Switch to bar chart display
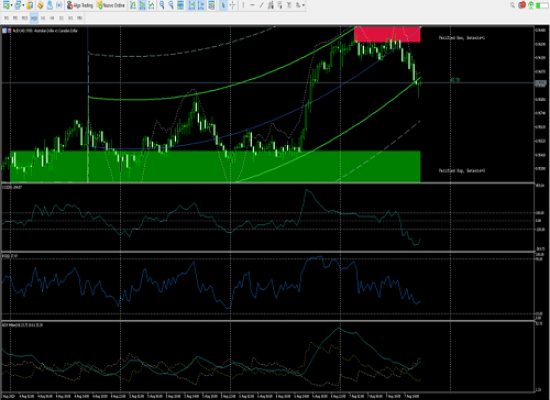550x400 pixels. tap(133, 5)
